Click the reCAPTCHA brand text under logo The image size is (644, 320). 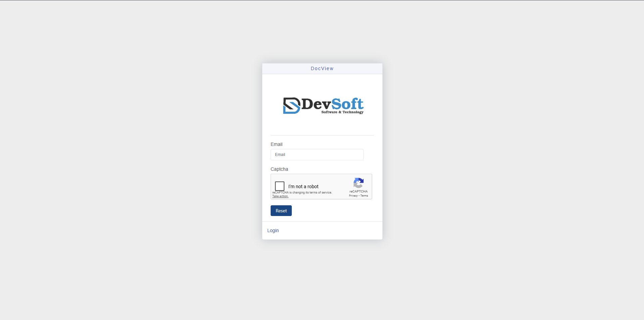358,192
